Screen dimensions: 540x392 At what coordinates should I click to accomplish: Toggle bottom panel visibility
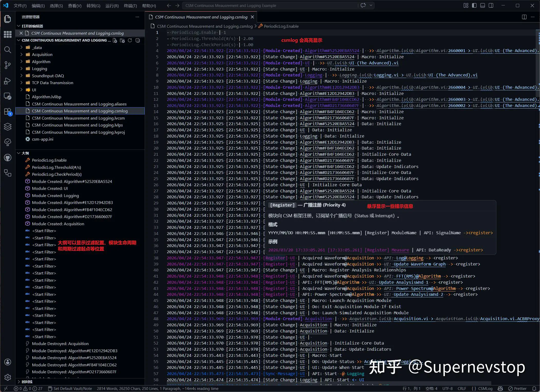pos(483,5)
